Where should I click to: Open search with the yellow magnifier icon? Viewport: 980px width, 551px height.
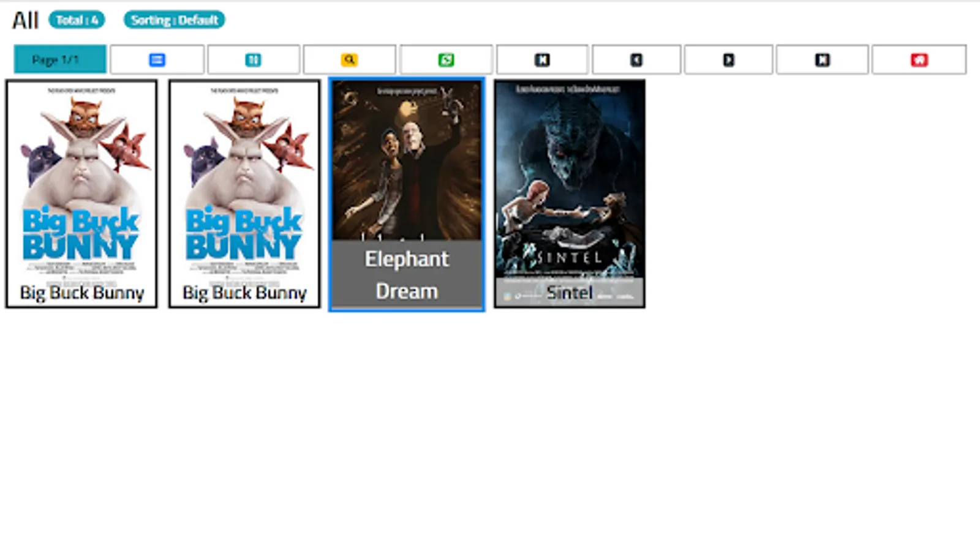tap(349, 59)
